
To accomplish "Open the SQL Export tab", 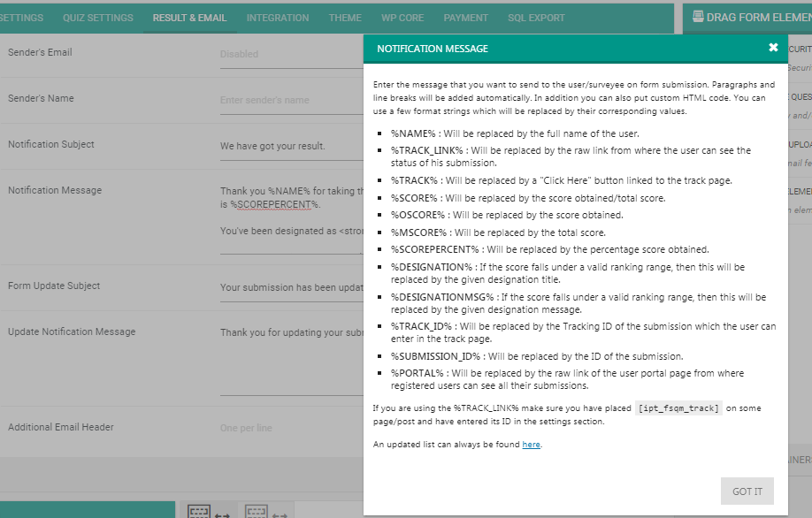I will 536,18.
